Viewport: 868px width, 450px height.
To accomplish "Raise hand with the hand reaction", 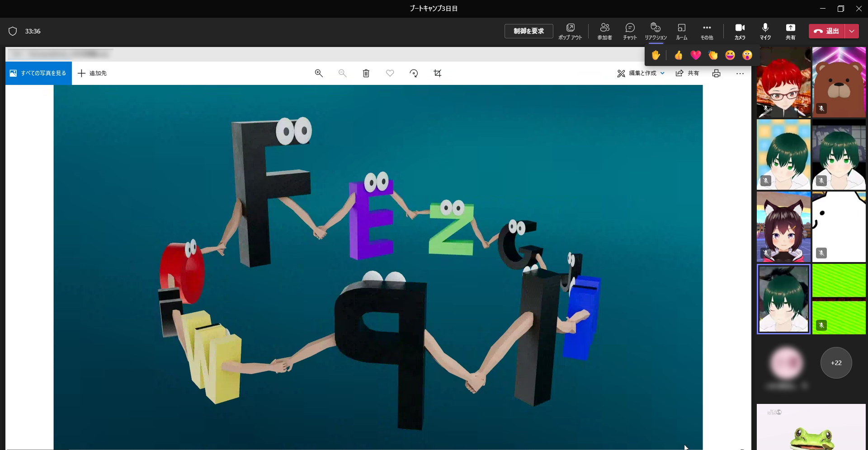I will click(656, 55).
